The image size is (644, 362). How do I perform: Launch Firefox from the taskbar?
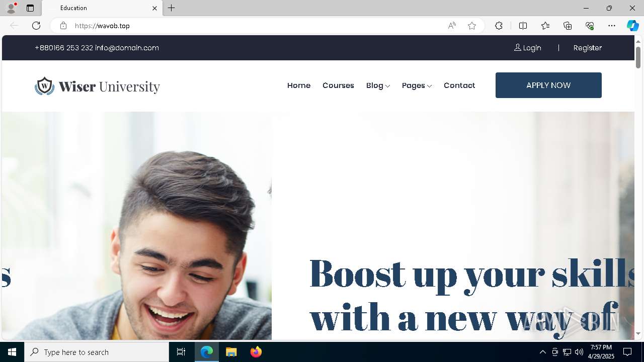[256, 352]
